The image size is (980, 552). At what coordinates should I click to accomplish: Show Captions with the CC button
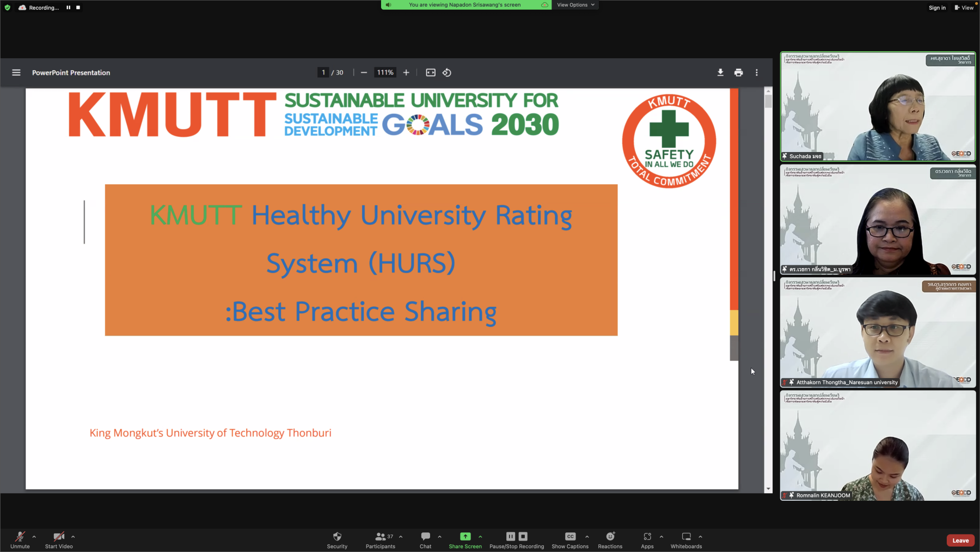point(570,540)
